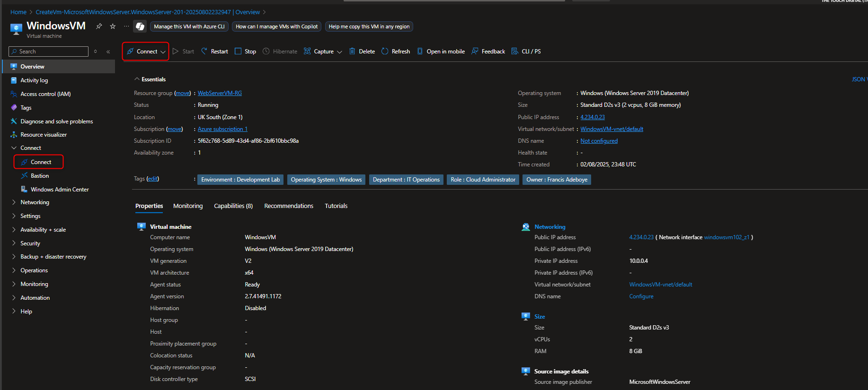868x390 pixels.
Task: Expand Availability + scale section
Action: (x=43, y=230)
